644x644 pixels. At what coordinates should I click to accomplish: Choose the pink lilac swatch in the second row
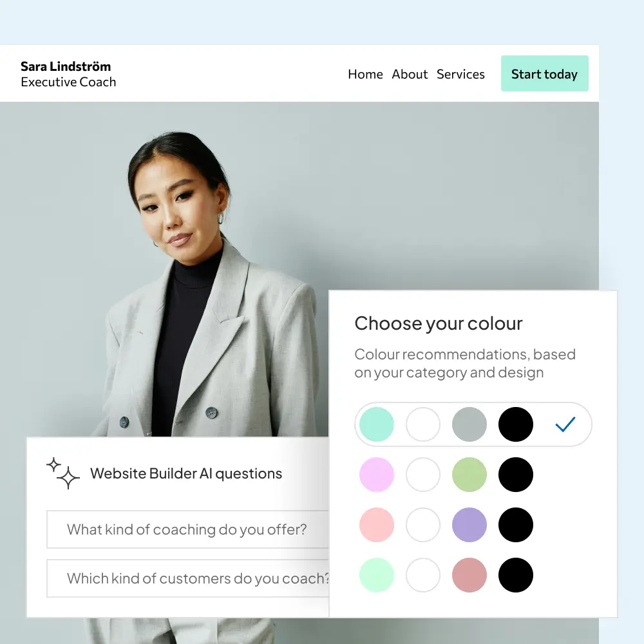point(377,475)
